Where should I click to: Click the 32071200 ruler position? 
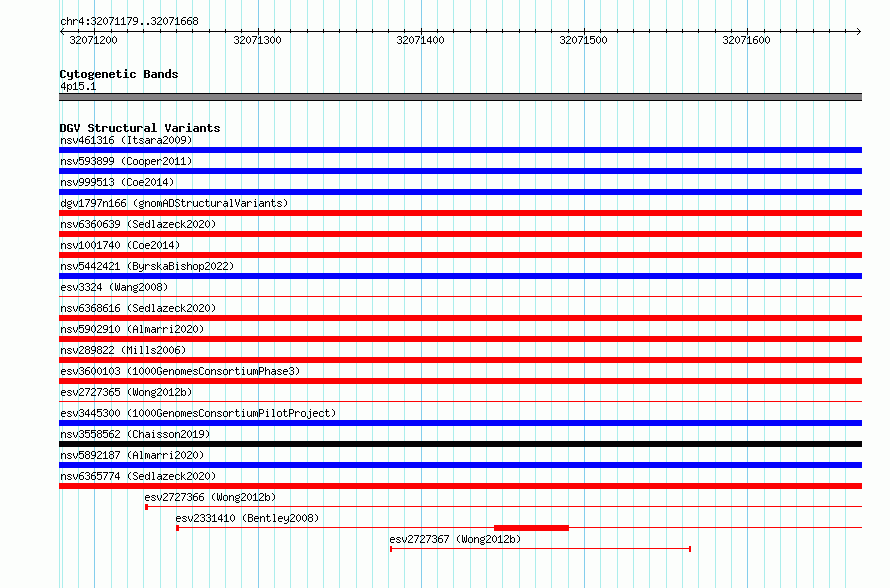(x=94, y=40)
